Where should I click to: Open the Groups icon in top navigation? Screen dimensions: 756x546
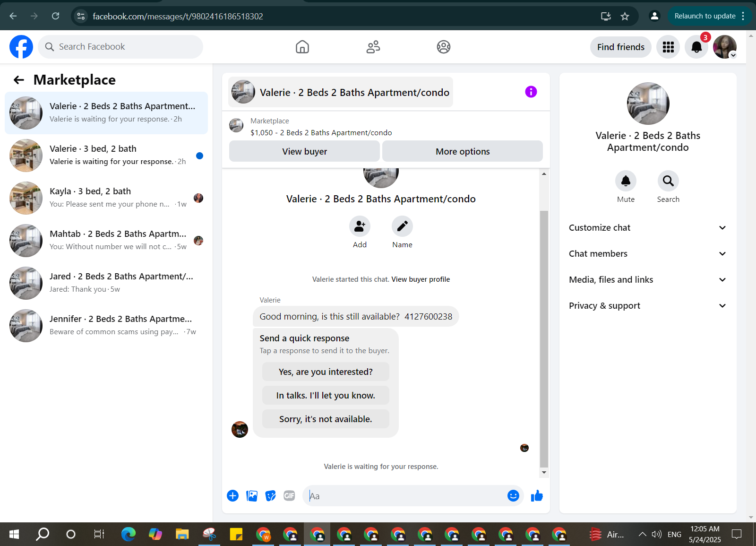pos(444,47)
